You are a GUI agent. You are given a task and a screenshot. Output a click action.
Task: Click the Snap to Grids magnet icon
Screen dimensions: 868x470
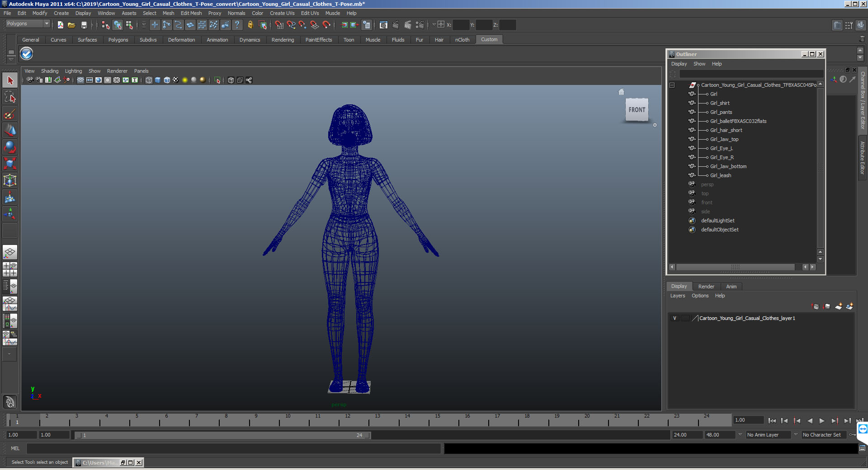pos(279,25)
